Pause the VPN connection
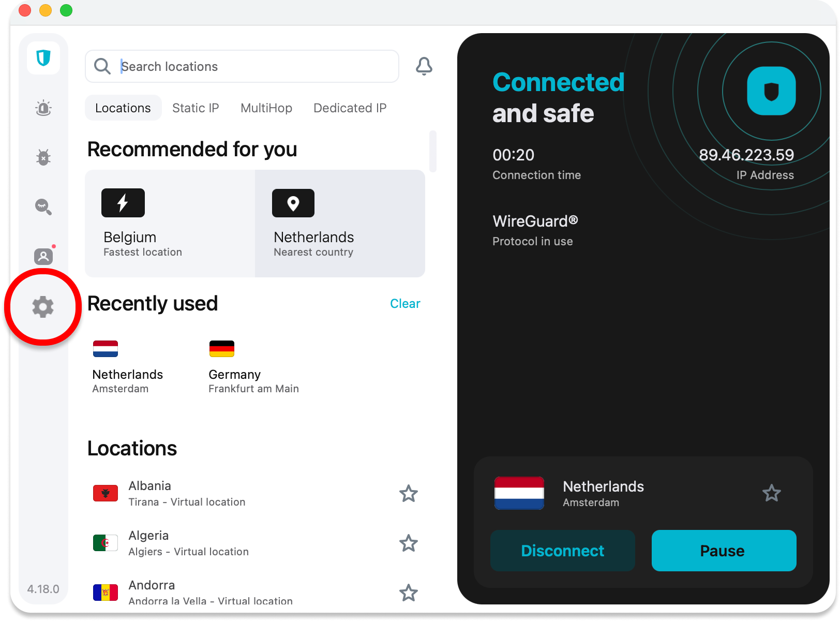Screen dimensions: 840x621 click(724, 551)
